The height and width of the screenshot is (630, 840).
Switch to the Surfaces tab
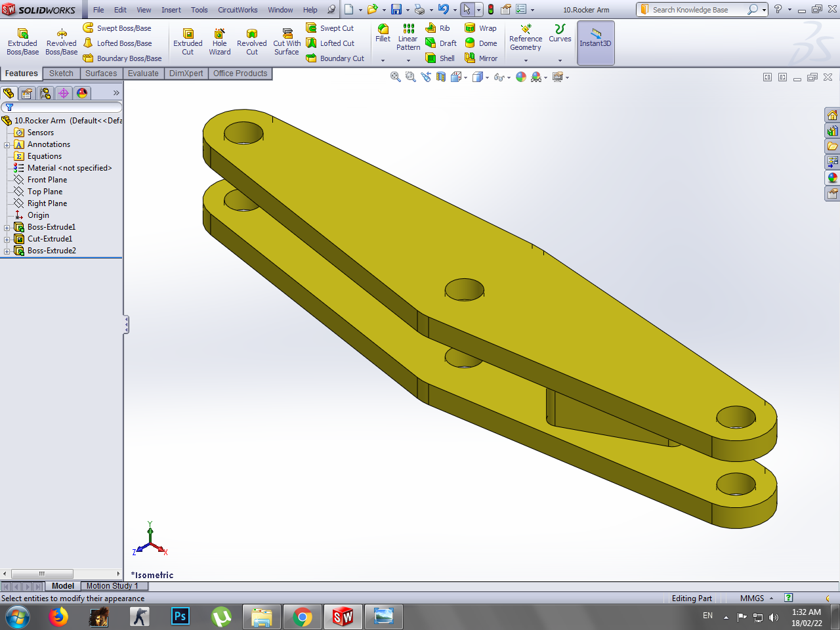pos(101,73)
